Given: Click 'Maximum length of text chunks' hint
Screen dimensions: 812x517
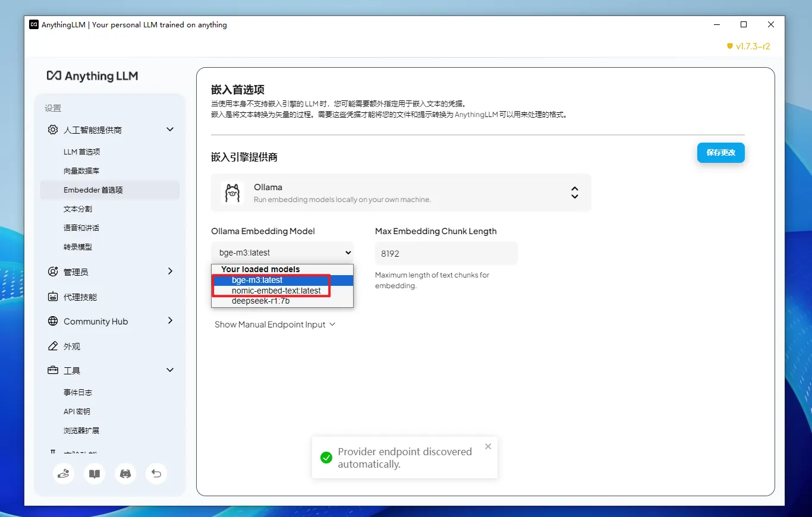Looking at the screenshot, I should (x=432, y=280).
